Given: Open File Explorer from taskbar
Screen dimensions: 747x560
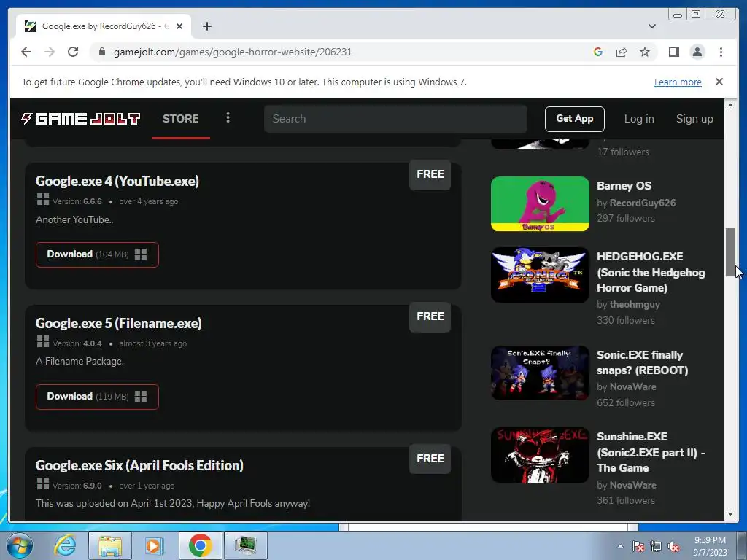Looking at the screenshot, I should (x=110, y=545).
